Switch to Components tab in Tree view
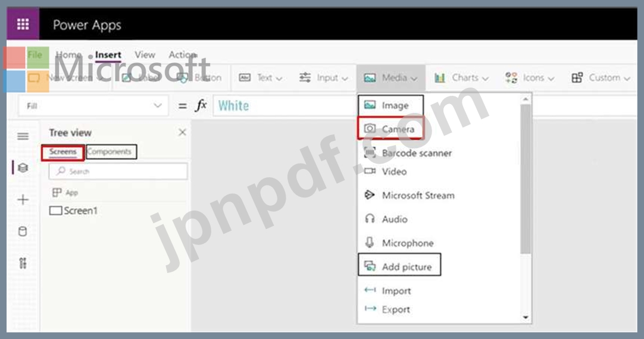The height and width of the screenshot is (339, 644). (110, 152)
